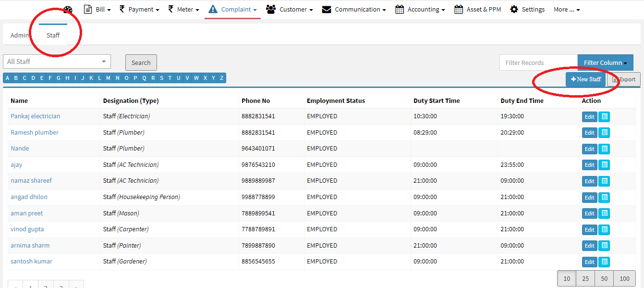Click the Filter Records input field

tap(538, 63)
